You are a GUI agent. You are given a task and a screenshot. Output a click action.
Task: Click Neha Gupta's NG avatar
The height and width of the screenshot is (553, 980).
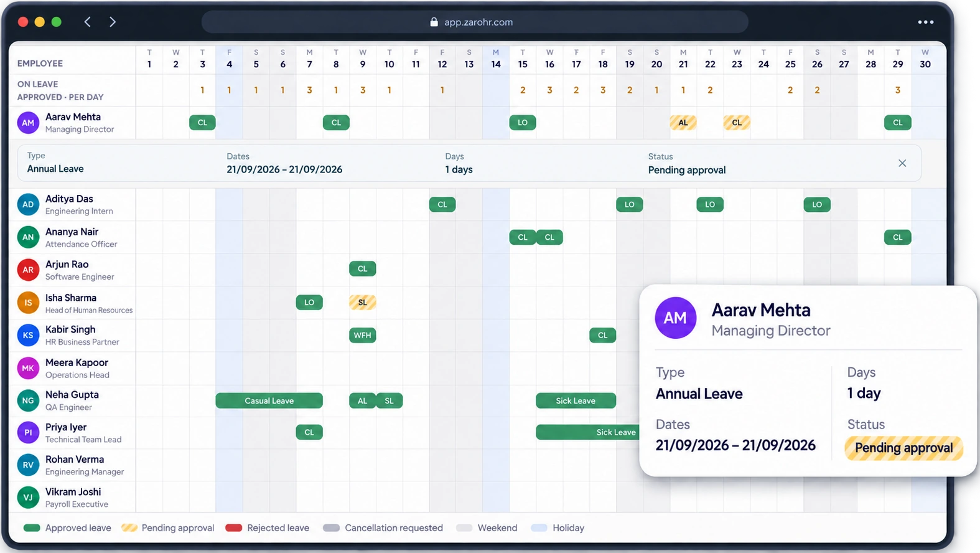[x=28, y=400]
